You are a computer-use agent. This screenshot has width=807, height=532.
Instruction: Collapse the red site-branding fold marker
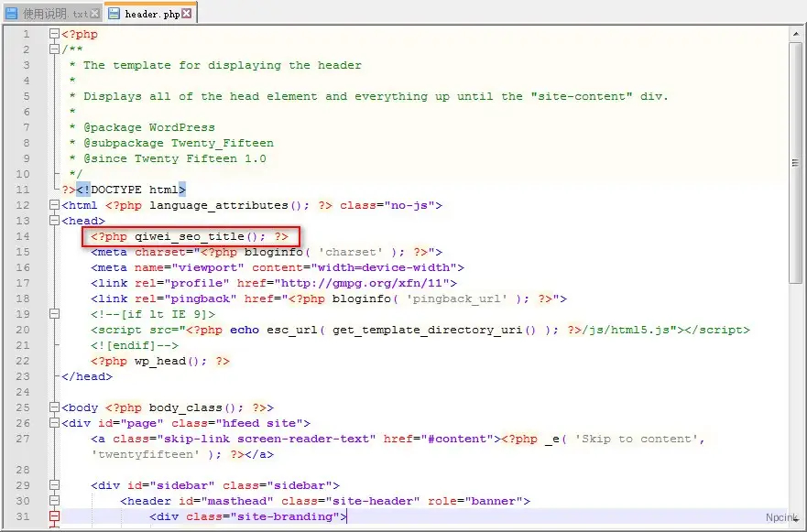coord(54,516)
